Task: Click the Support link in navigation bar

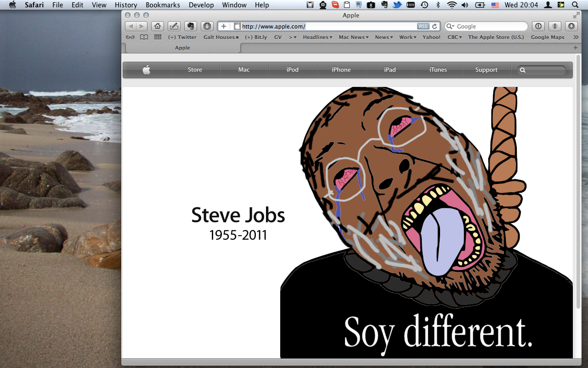Action: coord(486,70)
